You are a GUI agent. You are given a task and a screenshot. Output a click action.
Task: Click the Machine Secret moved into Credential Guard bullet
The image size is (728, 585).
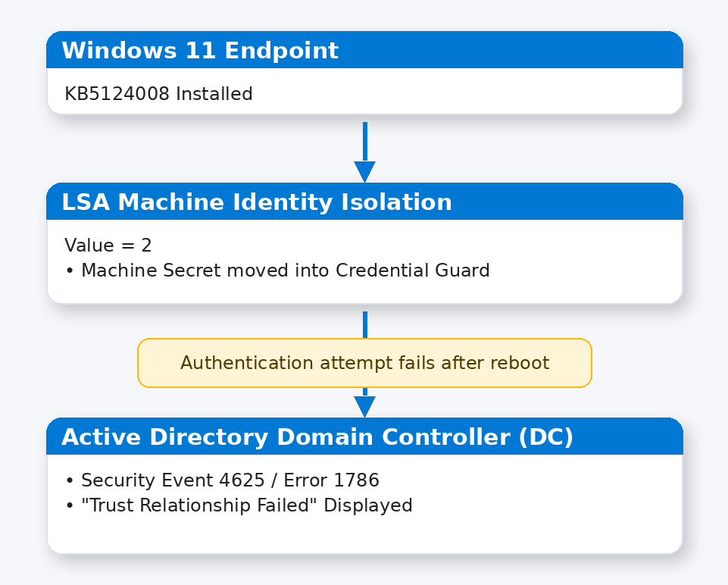[x=278, y=271]
